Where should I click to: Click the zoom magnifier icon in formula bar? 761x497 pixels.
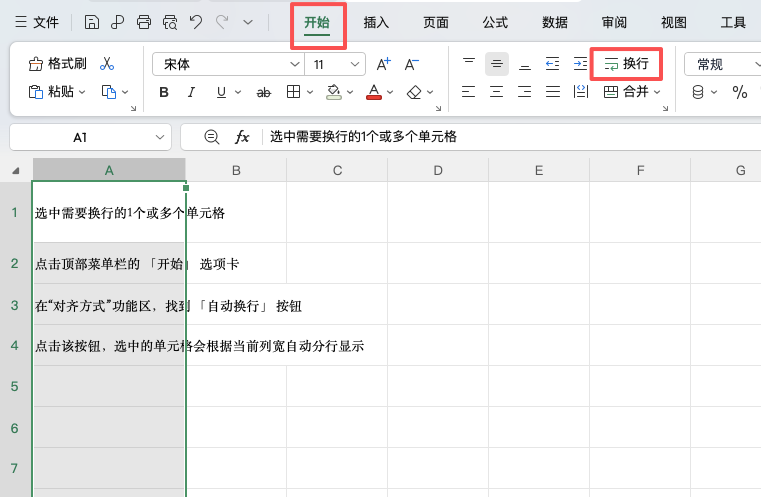(x=212, y=137)
